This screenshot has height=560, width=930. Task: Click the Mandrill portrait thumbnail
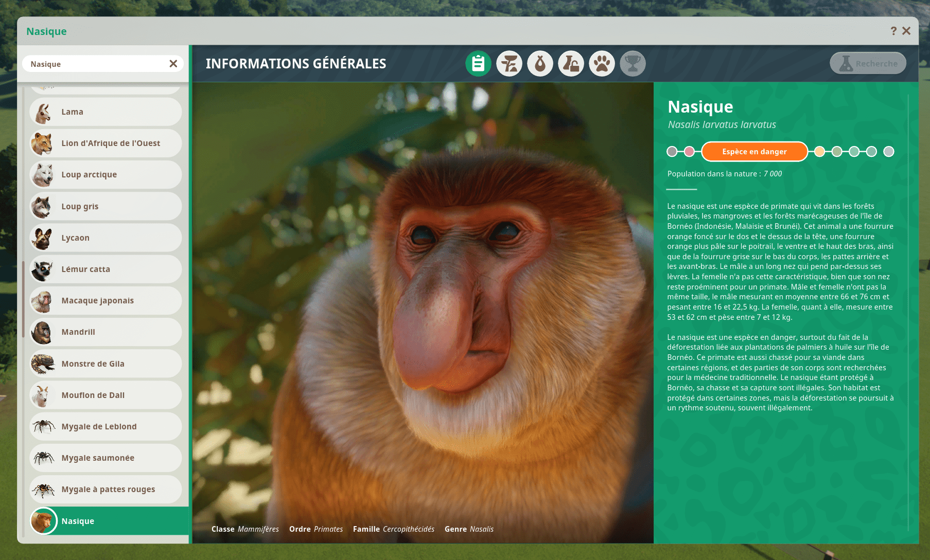point(43,332)
